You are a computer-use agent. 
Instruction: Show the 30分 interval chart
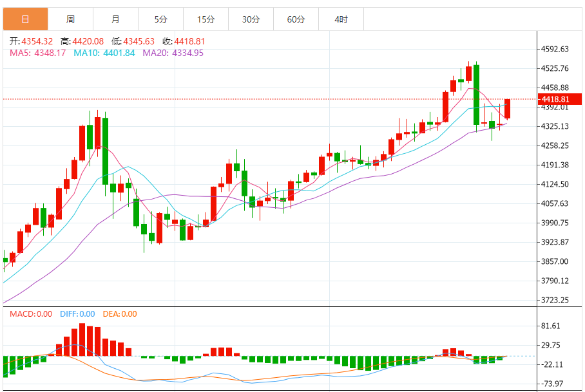[x=251, y=19]
